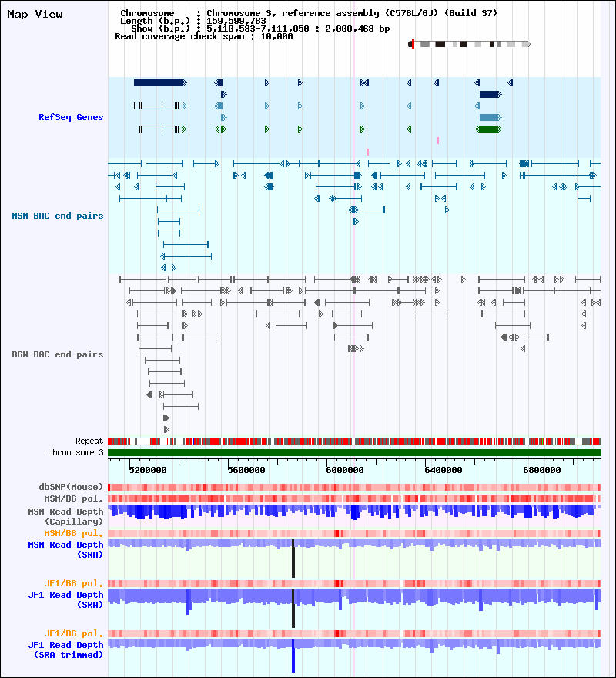Open the RefSeq Genes track label

click(71, 117)
